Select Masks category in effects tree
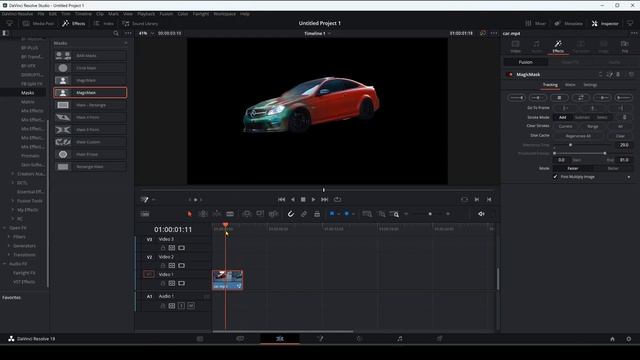 pos(28,93)
